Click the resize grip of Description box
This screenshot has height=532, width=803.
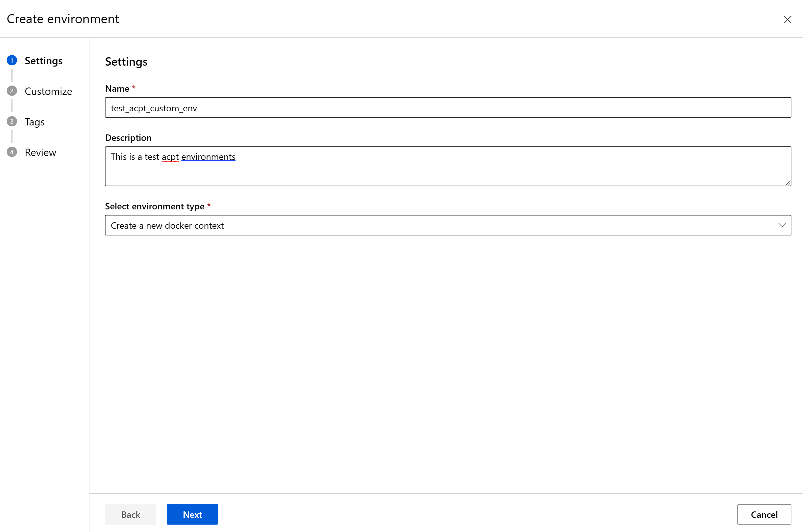(x=788, y=183)
